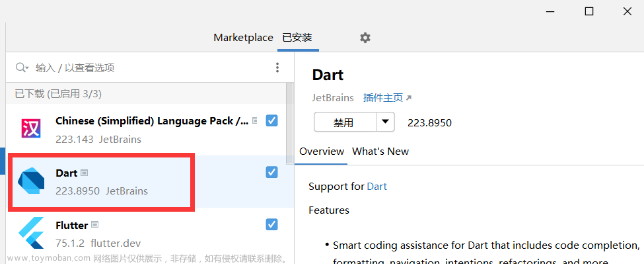Click 75.1.2 flutter.dev version text
Screen dimensions: 644x264
point(98,243)
